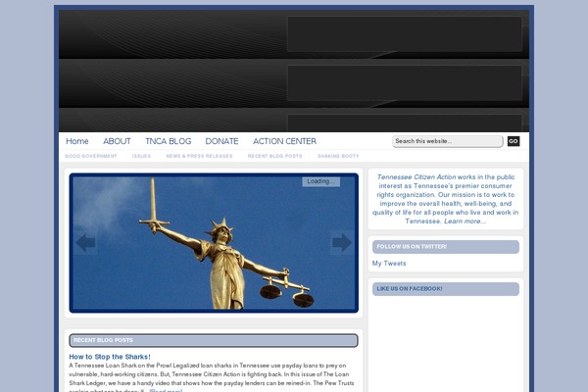This screenshot has height=392, width=588.
Task: Select RECENT BLOG POSTS in the sub-navigation
Action: click(x=274, y=156)
